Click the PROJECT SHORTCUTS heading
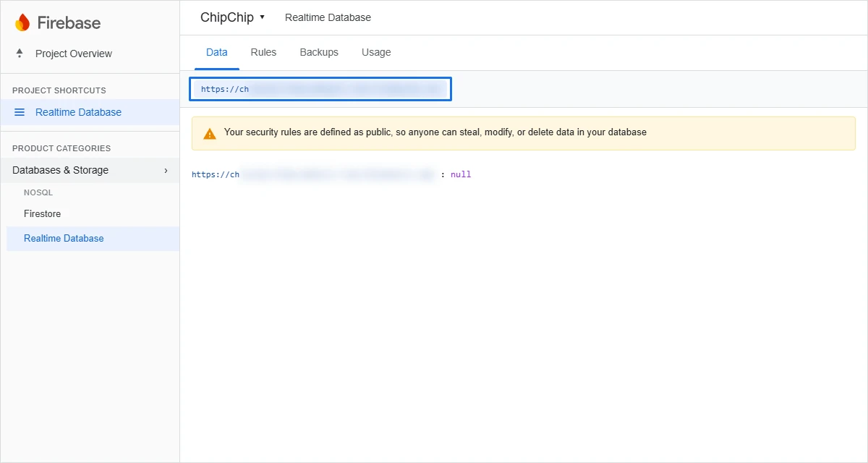 point(59,90)
